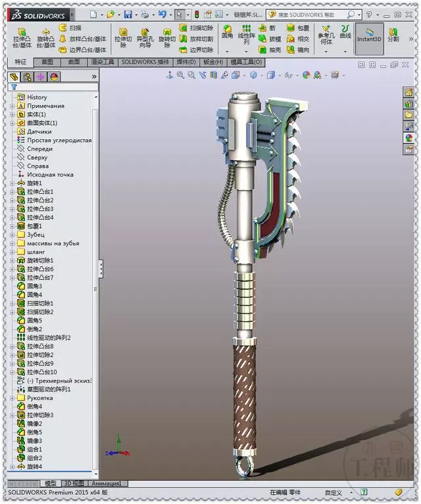Viewport: 421px width, 504px height.
Task: Expand the Примечания tree node
Action: point(12,106)
